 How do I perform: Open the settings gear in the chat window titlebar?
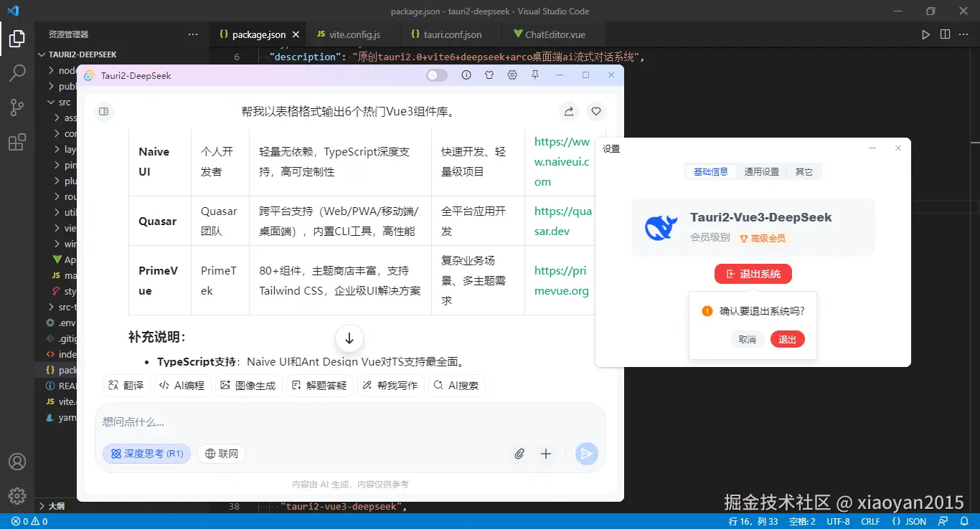pos(512,75)
